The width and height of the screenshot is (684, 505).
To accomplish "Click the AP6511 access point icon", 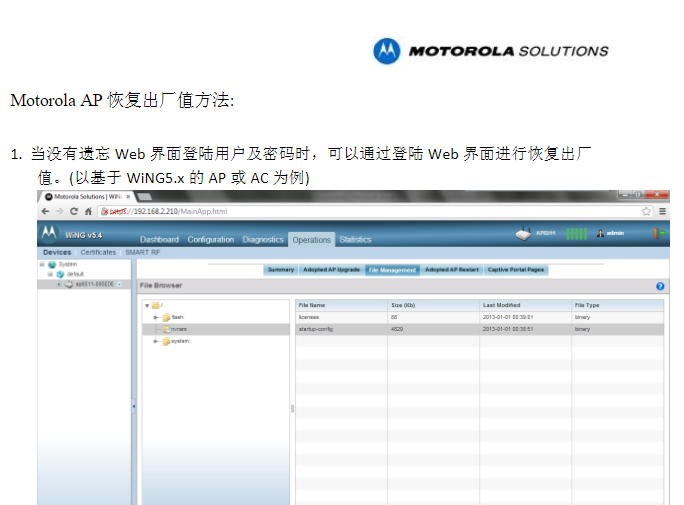I will 523,234.
